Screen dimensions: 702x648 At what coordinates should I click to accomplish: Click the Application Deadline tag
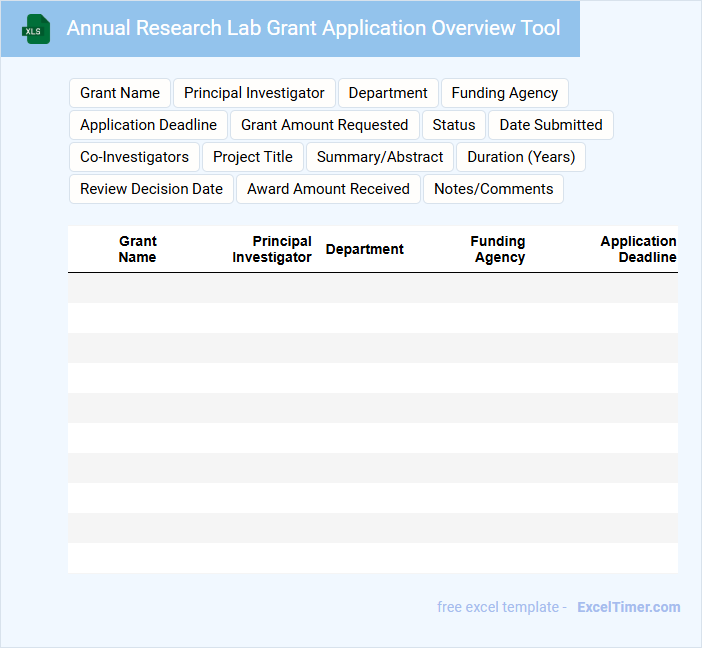tap(148, 125)
